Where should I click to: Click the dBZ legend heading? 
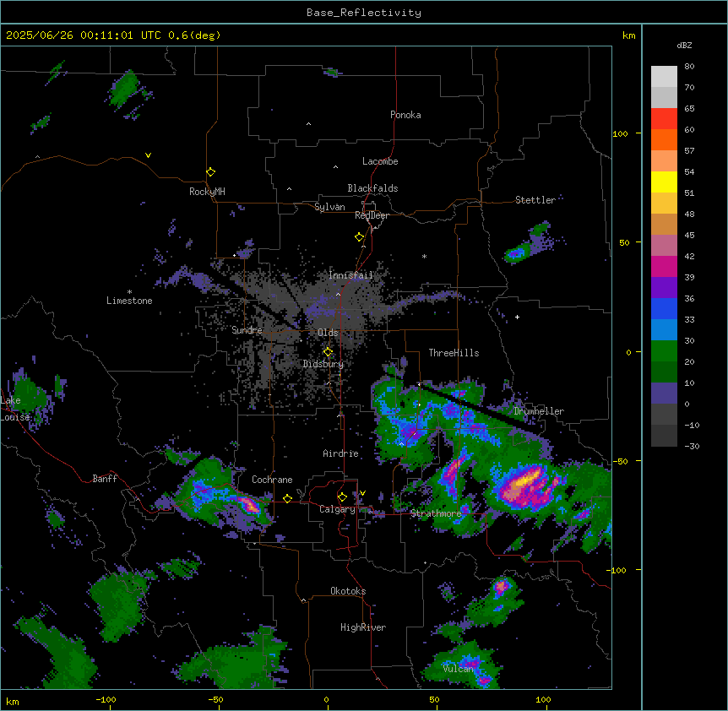(x=684, y=45)
